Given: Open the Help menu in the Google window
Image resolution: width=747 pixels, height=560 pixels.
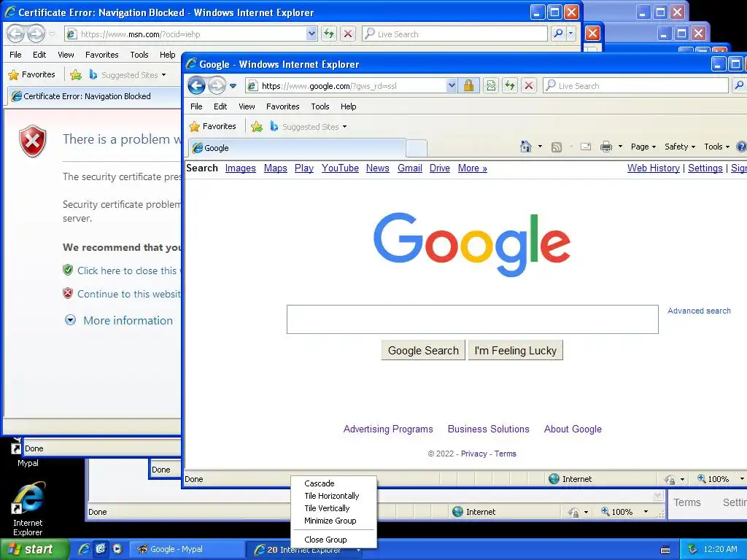Looking at the screenshot, I should pos(348,106).
